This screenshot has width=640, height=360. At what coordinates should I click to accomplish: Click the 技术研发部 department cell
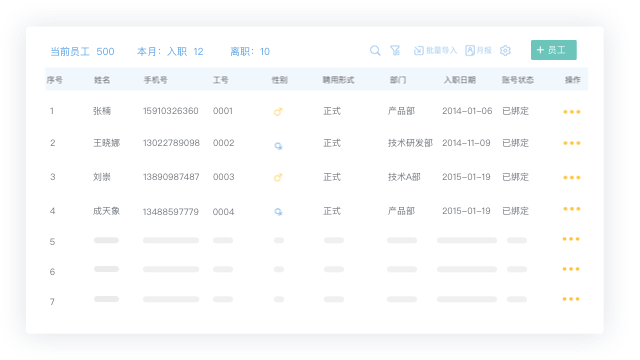click(x=410, y=143)
